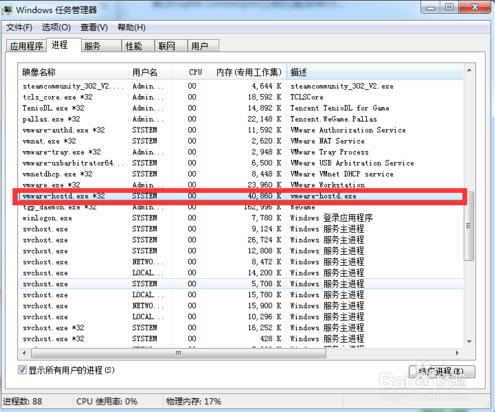The height and width of the screenshot is (412, 495).
Task: Click the horizontal scrollbar thumb
Action: pyautogui.click(x=178, y=353)
